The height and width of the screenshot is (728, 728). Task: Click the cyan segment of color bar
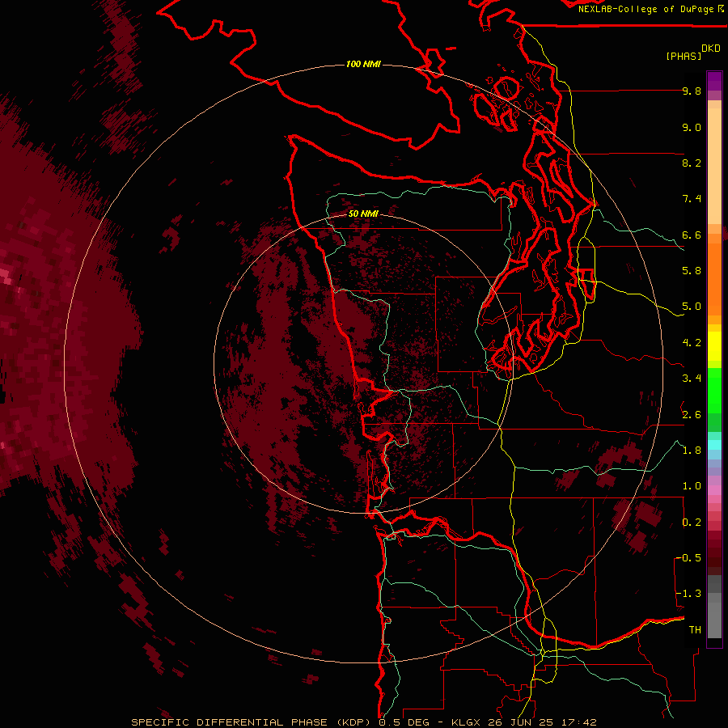pyautogui.click(x=714, y=445)
